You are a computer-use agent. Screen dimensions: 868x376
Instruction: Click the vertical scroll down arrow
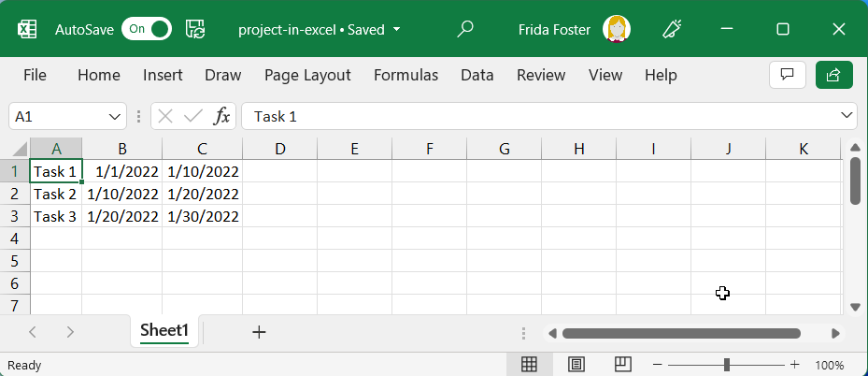[x=855, y=307]
